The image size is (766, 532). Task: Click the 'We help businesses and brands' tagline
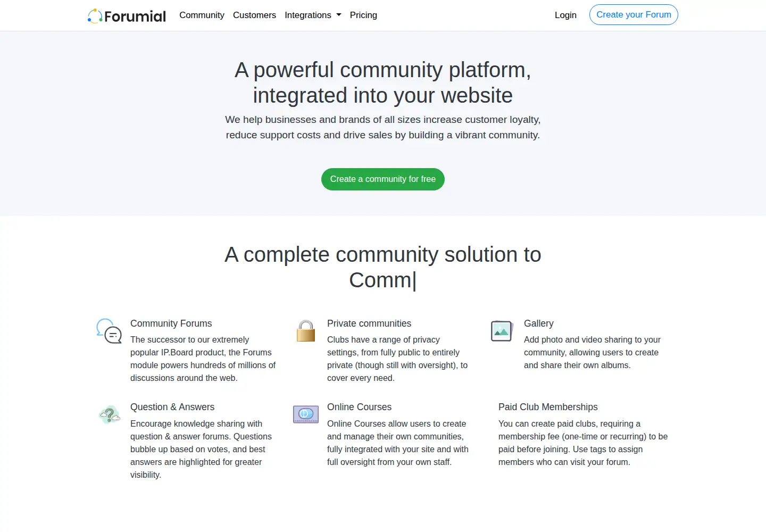[383, 127]
